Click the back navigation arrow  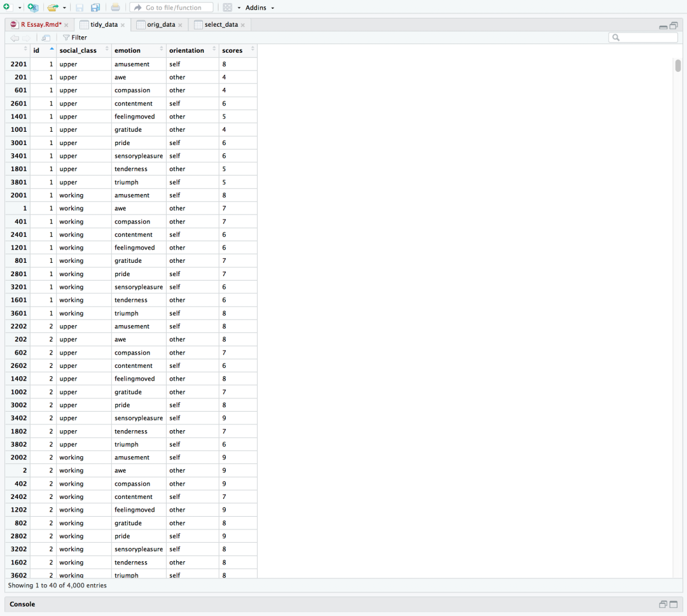[x=15, y=38]
